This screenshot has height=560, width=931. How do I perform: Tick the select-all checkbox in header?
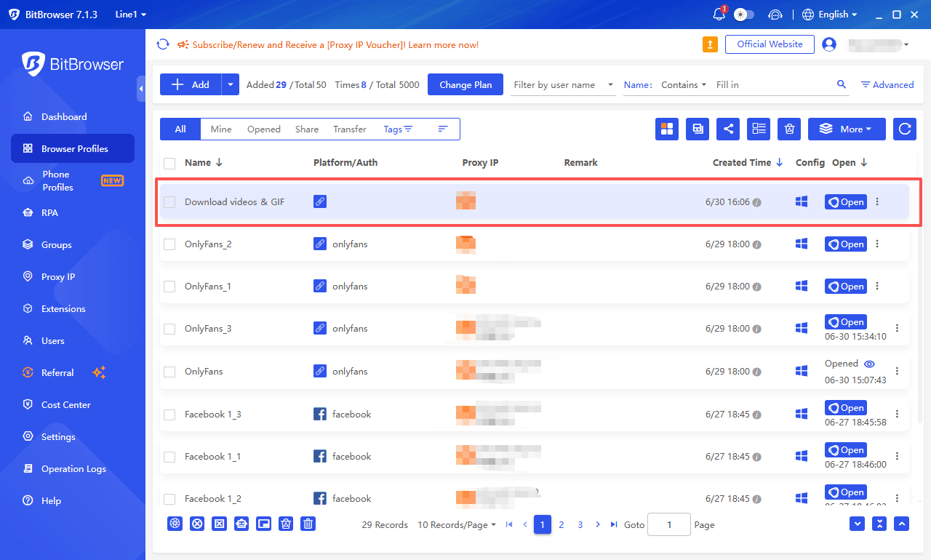[x=169, y=163]
